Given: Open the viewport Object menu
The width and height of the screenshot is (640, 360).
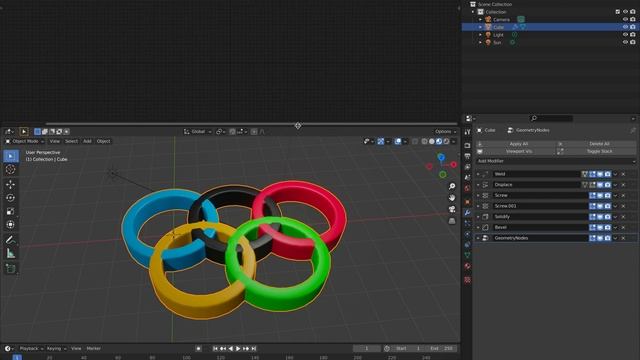Looking at the screenshot, I should pos(103,141).
